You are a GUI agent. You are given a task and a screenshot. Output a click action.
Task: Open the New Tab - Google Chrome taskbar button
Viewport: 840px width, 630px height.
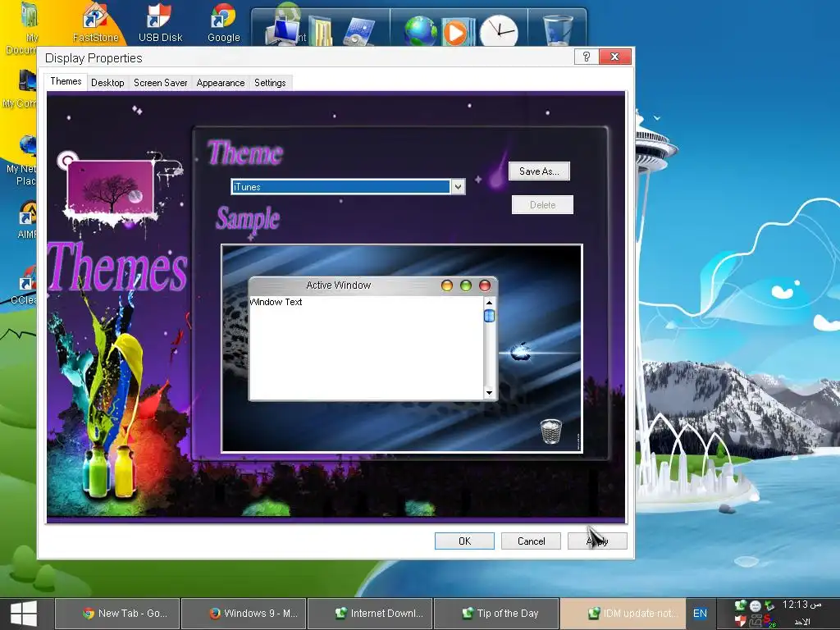coord(118,614)
